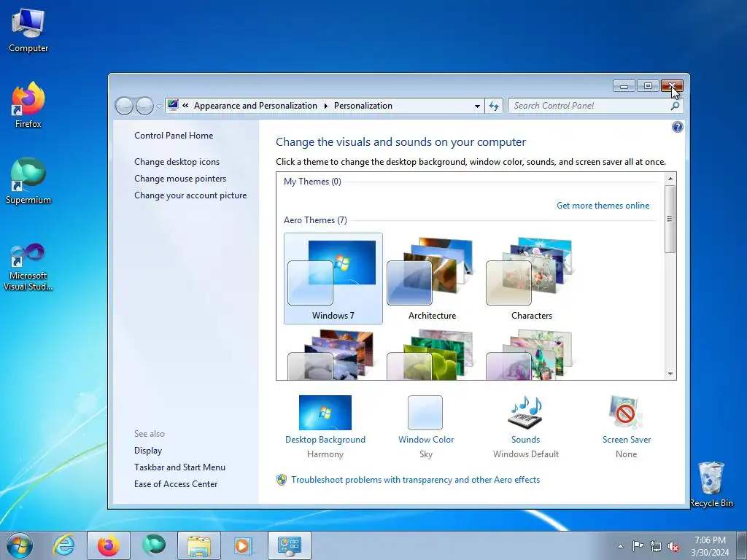This screenshot has height=560, width=747.
Task: Open the Display link under See also
Action: coord(148,450)
